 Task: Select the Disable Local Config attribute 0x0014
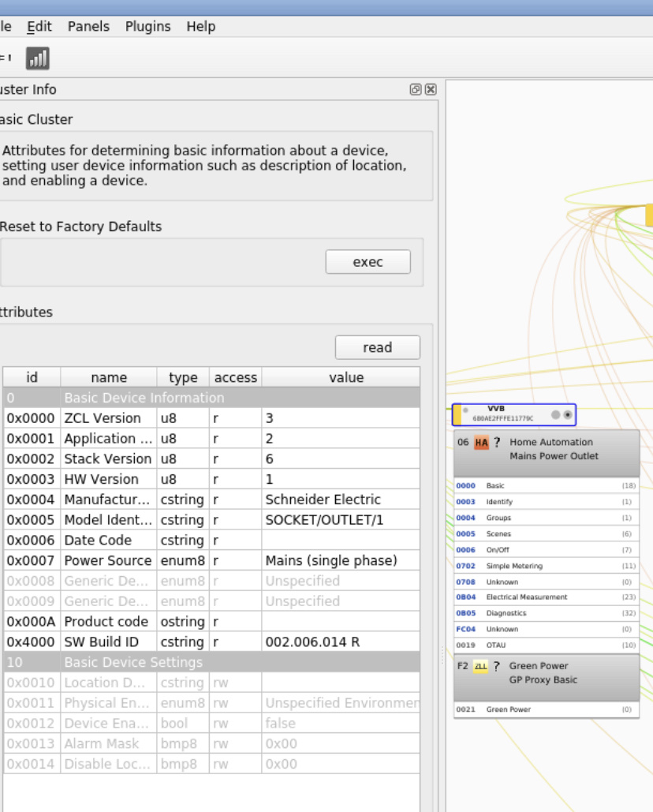pyautogui.click(x=211, y=764)
